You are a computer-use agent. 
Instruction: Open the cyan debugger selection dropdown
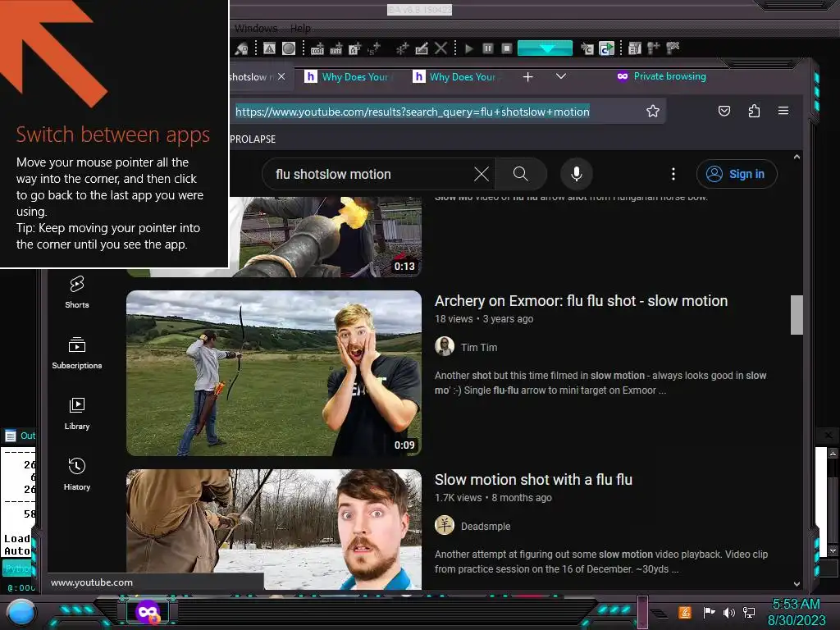coord(545,48)
